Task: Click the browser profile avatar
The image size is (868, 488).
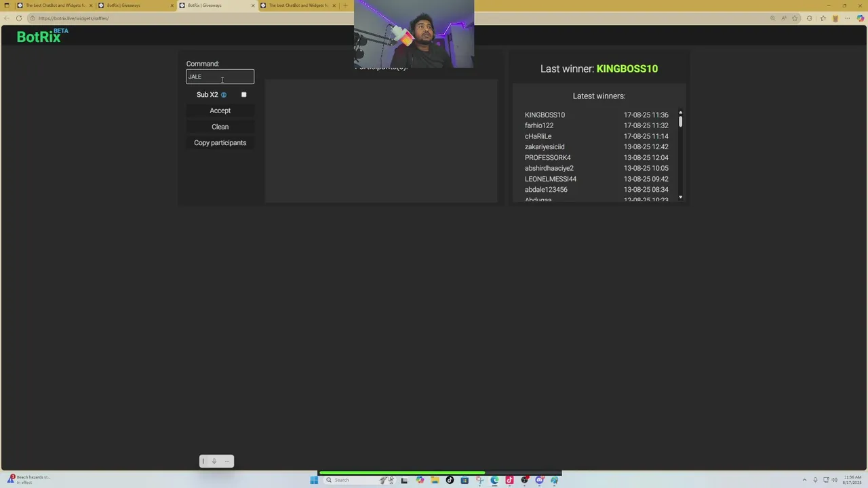Action: tap(835, 18)
